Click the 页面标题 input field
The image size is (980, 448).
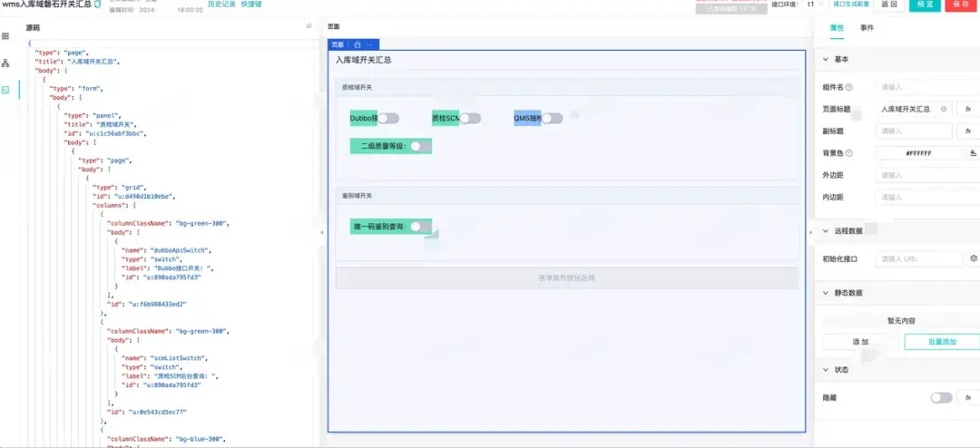914,110
